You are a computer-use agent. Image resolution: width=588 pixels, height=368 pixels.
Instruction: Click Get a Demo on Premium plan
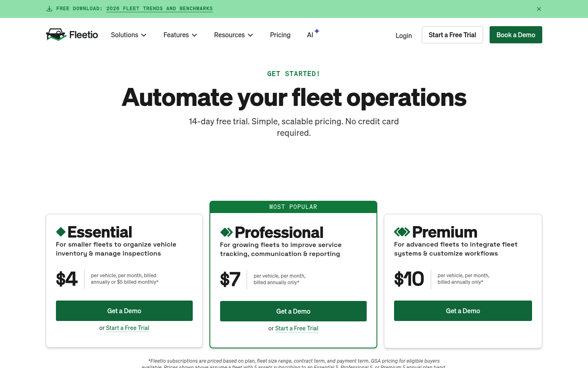(463, 311)
